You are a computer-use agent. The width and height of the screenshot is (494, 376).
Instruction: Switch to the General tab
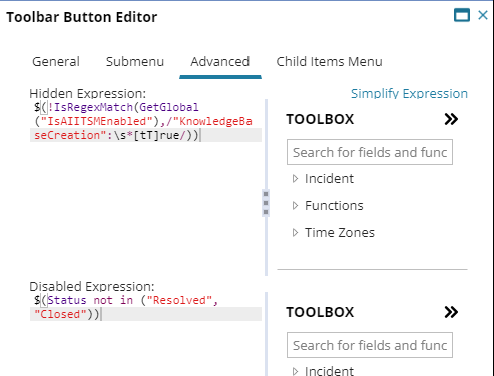pyautogui.click(x=56, y=62)
